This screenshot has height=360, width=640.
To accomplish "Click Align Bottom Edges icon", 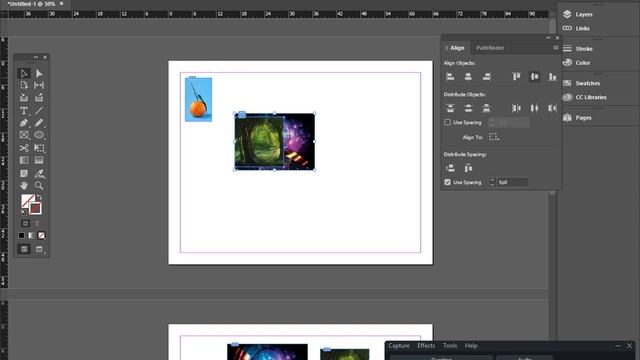I will coord(552,76).
